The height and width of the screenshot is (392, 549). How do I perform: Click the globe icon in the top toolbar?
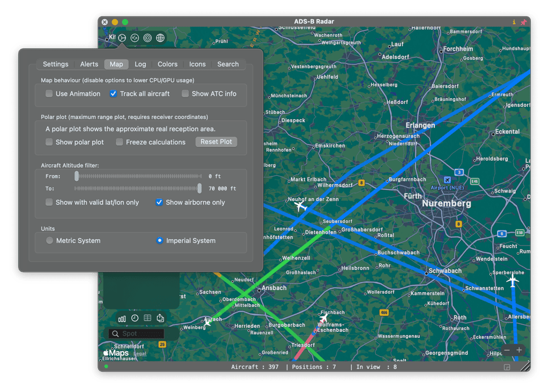(x=160, y=38)
